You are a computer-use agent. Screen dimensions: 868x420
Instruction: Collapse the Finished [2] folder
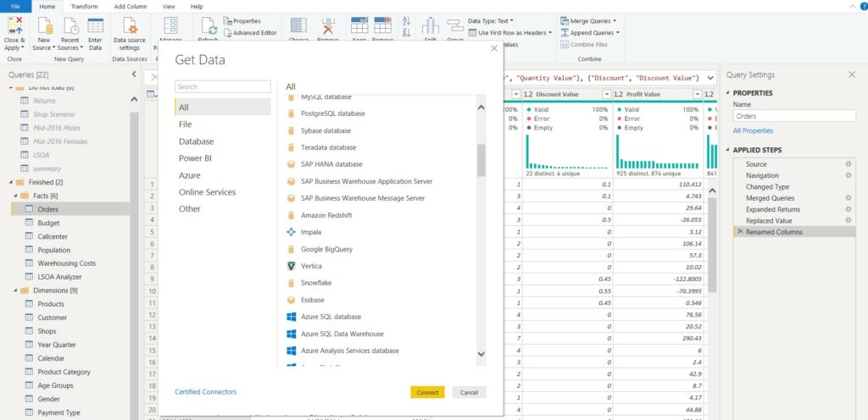[x=12, y=182]
